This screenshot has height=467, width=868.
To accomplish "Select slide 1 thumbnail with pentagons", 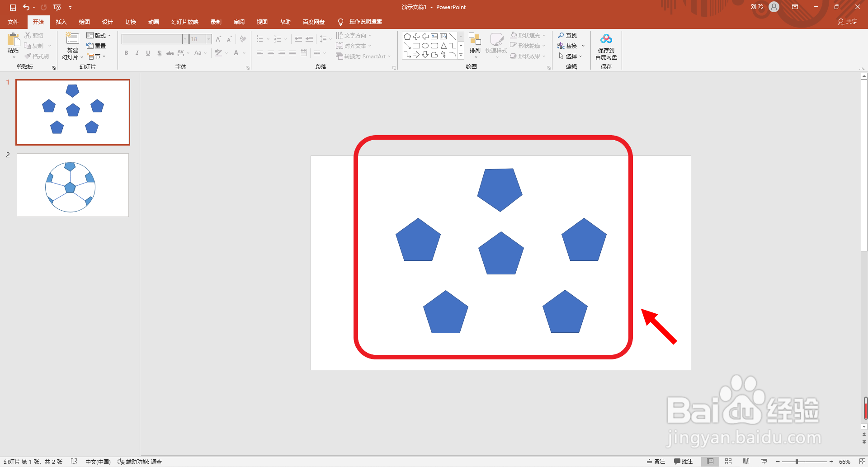I will click(73, 112).
